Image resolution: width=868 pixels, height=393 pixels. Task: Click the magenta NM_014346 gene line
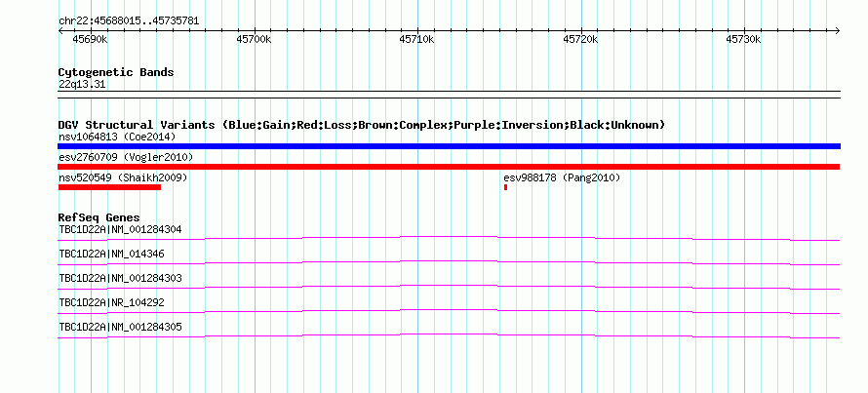449,262
